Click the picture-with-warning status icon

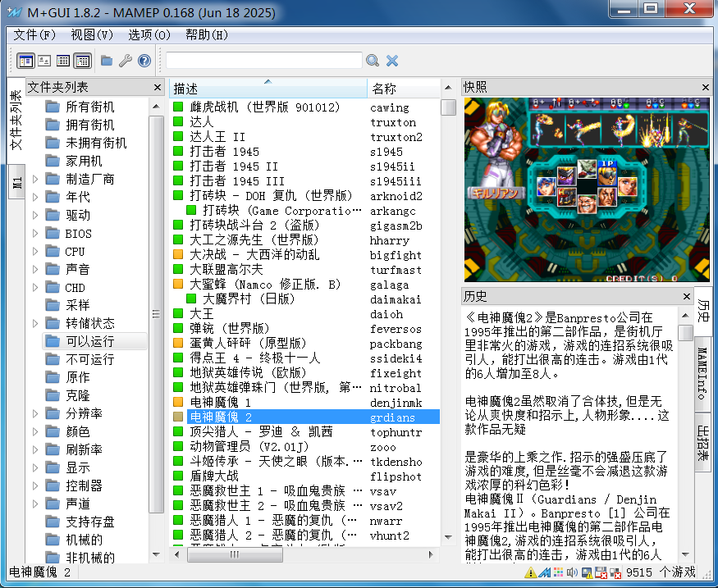tap(587, 572)
